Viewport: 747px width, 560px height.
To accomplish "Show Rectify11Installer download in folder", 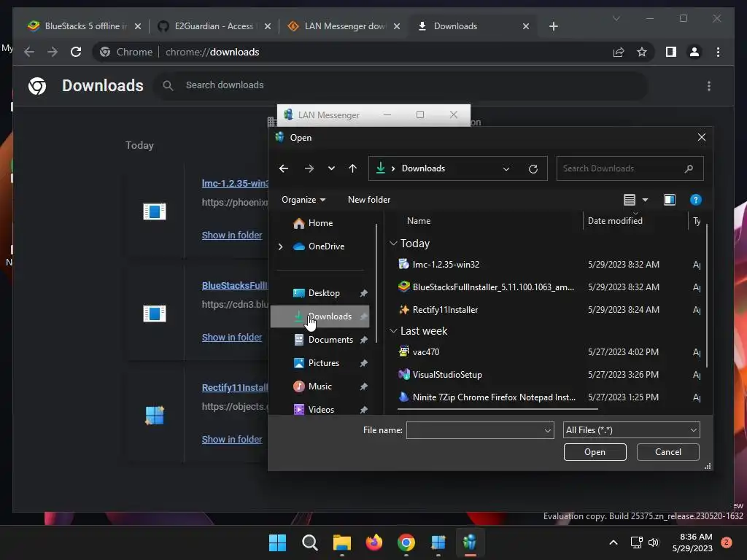I will coord(231,440).
